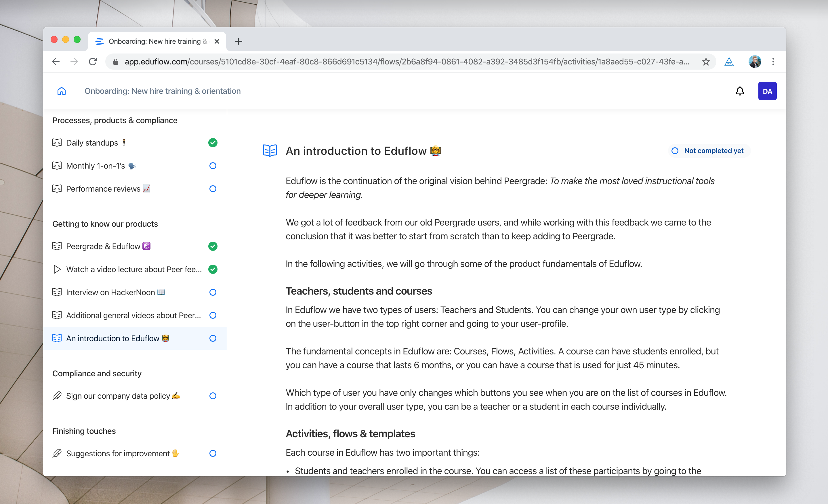Image resolution: width=828 pixels, height=504 pixels.
Task: Toggle video lecture completion checkmark
Action: click(213, 269)
